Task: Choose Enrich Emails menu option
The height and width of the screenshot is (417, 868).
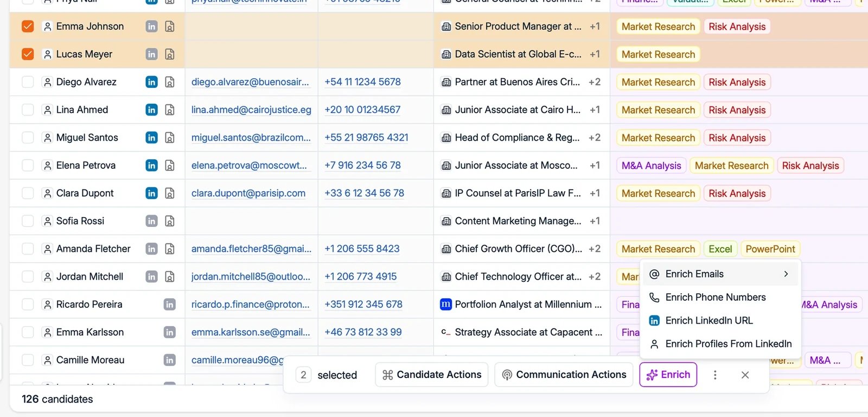Action: (x=720, y=274)
